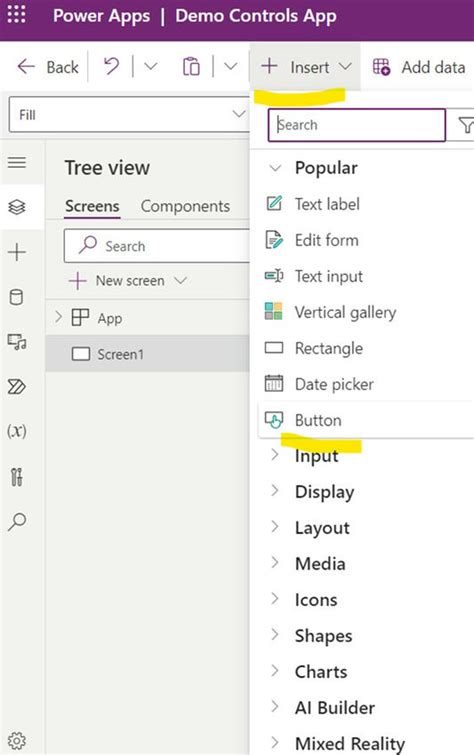The image size is (474, 755).
Task: Collapse the Popular category
Action: tap(275, 168)
